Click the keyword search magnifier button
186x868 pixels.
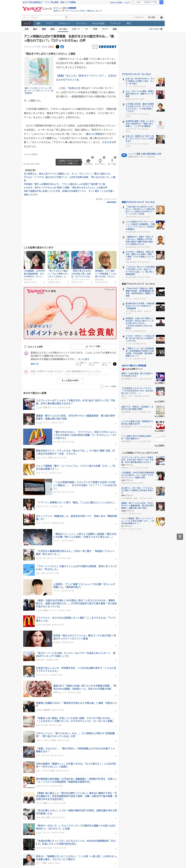coord(66,18)
